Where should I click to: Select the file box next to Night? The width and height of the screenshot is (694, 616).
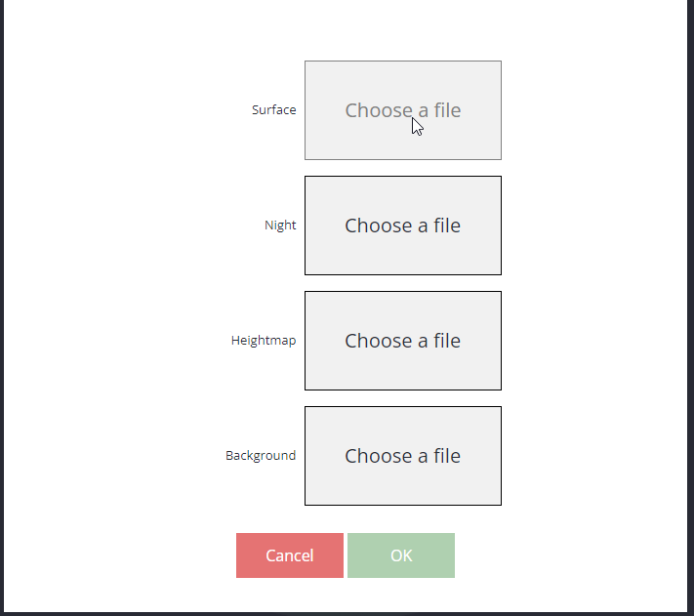tap(403, 226)
